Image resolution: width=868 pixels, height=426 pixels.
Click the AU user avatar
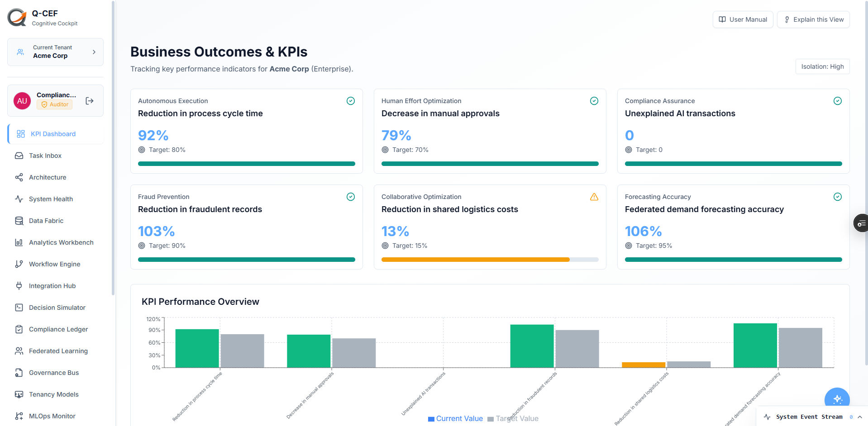click(22, 101)
